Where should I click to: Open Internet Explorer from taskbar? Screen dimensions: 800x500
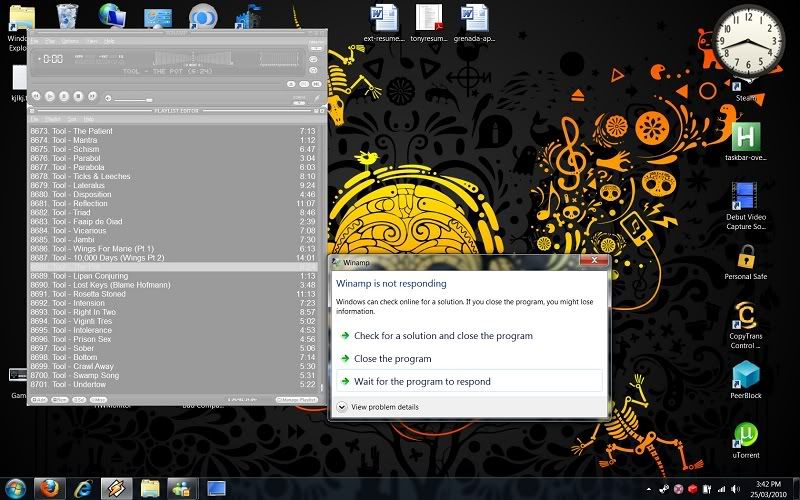point(83,489)
